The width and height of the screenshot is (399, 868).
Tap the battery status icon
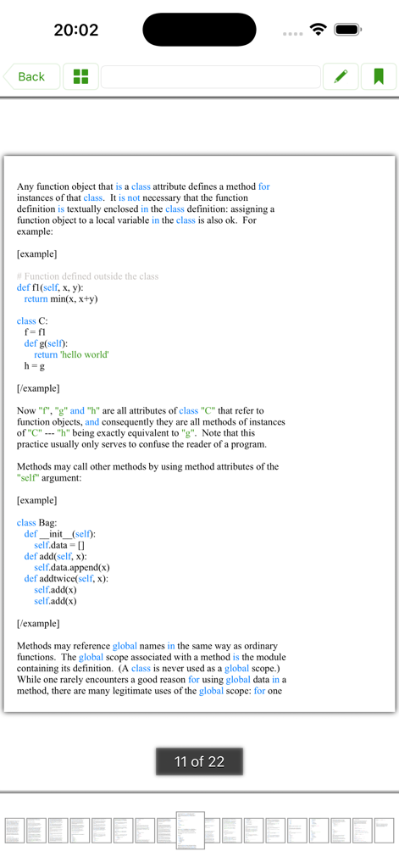pos(348,29)
